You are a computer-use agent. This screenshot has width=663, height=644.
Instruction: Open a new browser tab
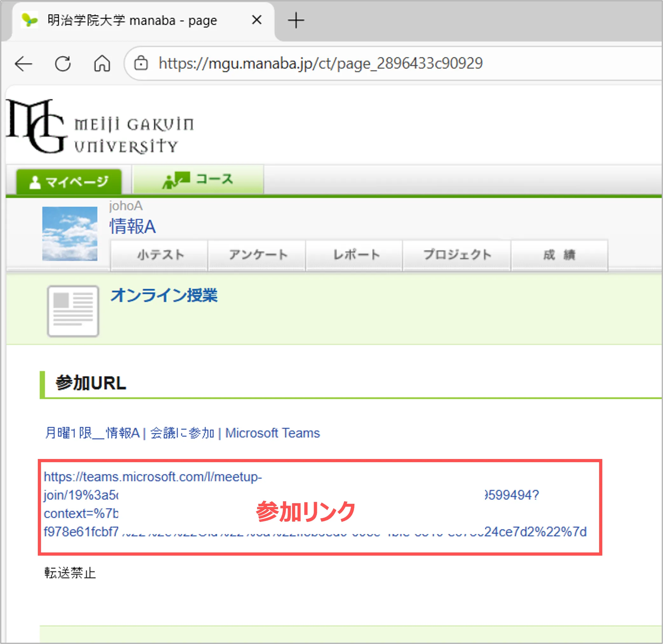click(x=296, y=20)
